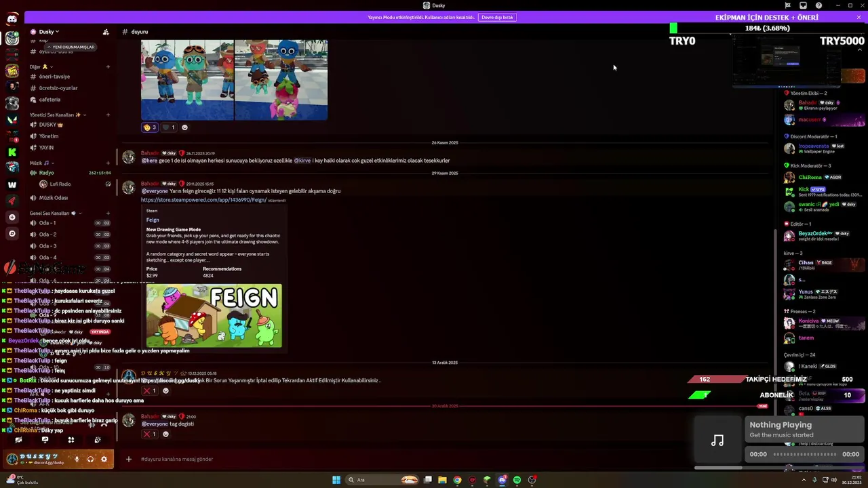Open Google Chrome from the taskbar
Viewport: 868px width, 488px height.
click(457, 480)
